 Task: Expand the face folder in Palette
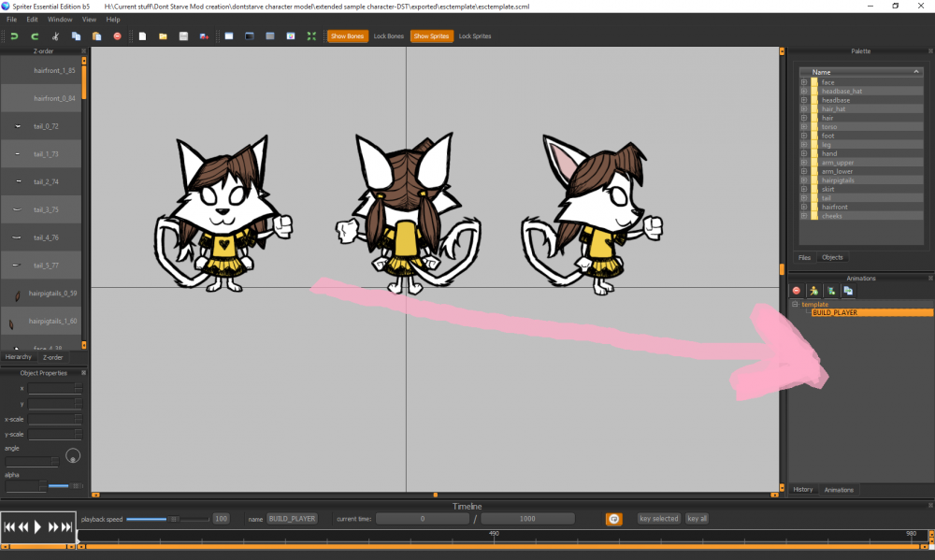click(x=804, y=82)
